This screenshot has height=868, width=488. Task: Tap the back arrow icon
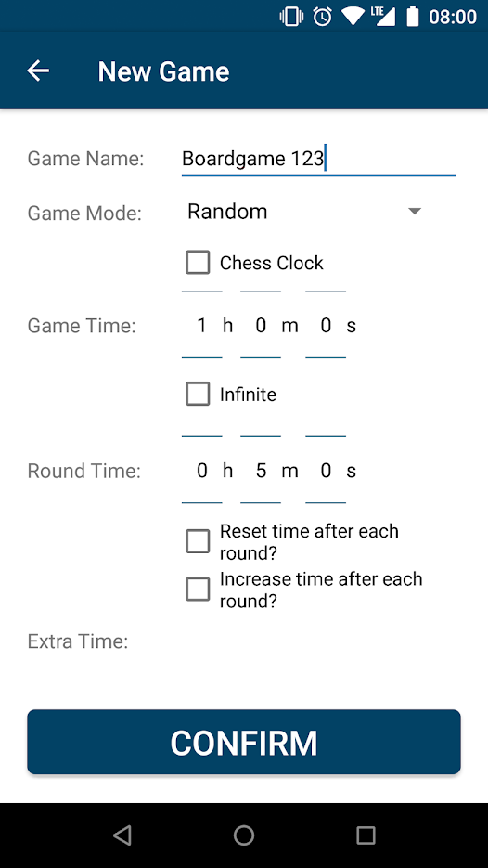coord(38,71)
